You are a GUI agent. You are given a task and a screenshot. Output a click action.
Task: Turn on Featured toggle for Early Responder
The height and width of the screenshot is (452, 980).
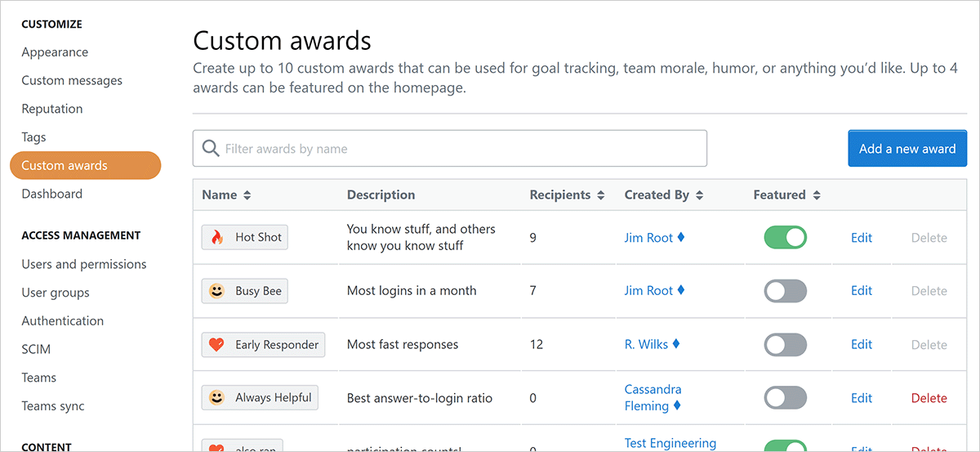[785, 345]
